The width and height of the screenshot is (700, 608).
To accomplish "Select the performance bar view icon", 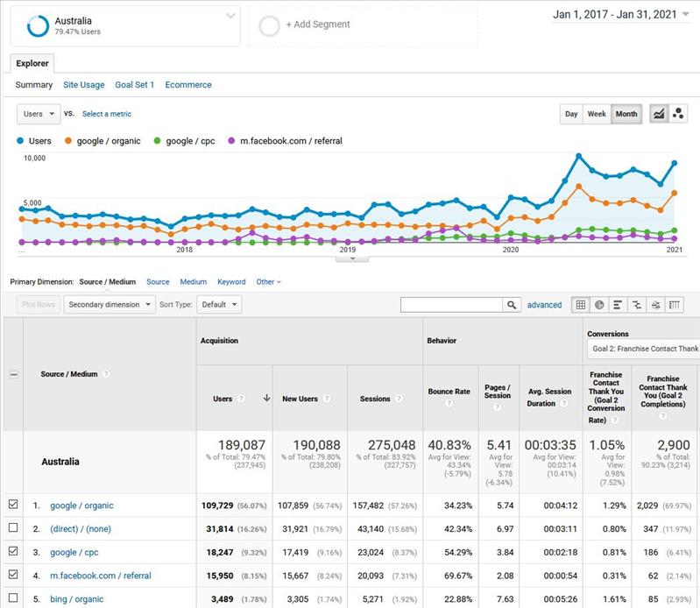I will [618, 305].
